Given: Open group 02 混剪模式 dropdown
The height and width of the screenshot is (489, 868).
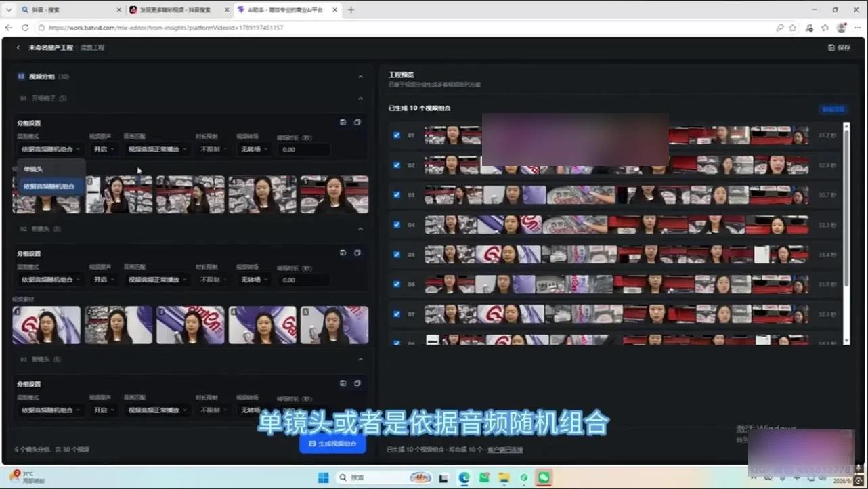Looking at the screenshot, I should 50,279.
